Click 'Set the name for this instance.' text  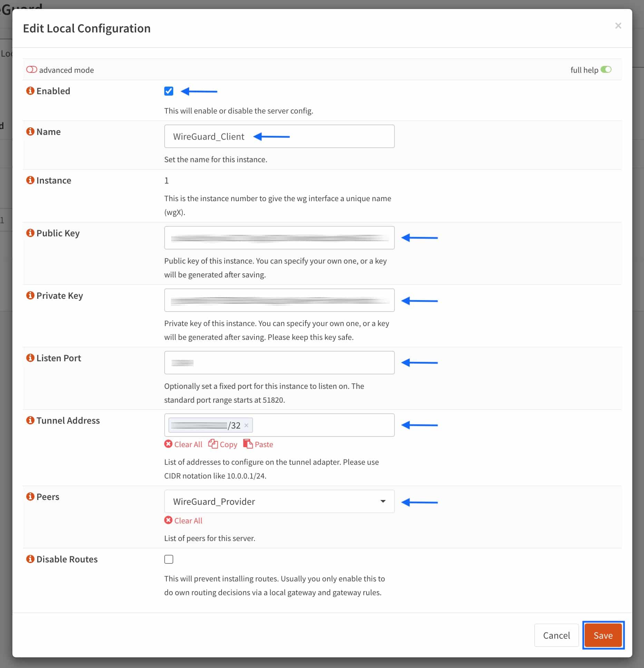tap(216, 159)
